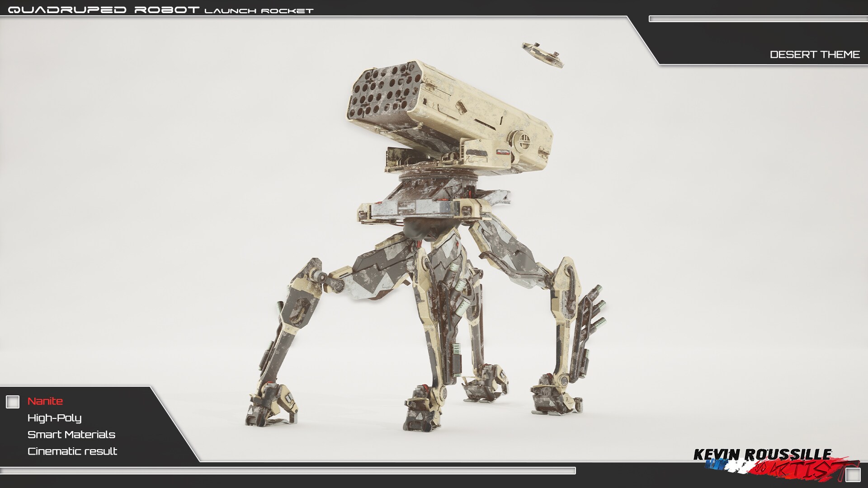868x488 pixels.
Task: Click the DESERT THEME label
Action: [x=815, y=55]
